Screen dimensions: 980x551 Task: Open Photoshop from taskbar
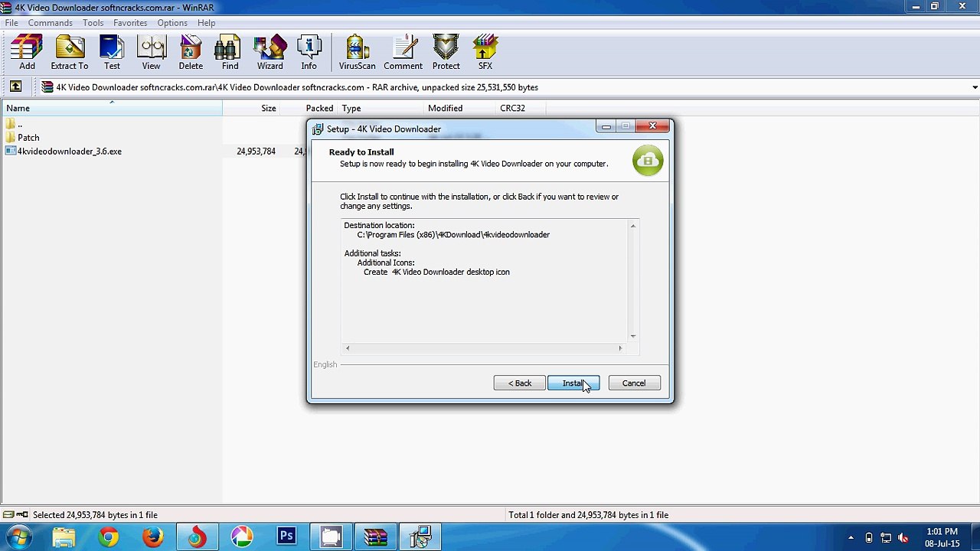coord(286,537)
